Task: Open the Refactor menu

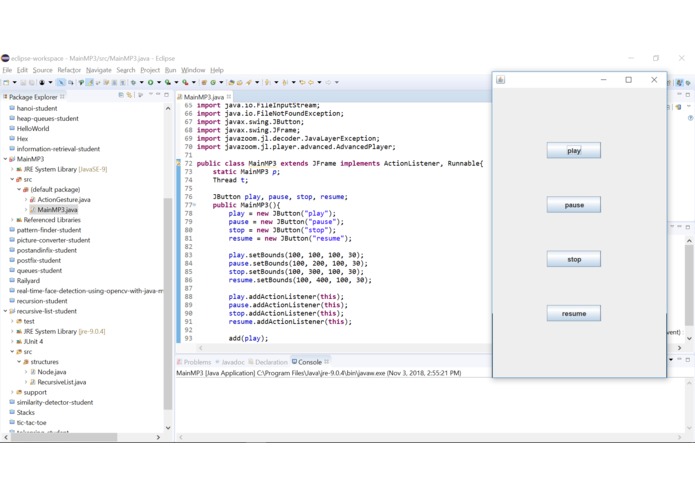Action: point(69,70)
